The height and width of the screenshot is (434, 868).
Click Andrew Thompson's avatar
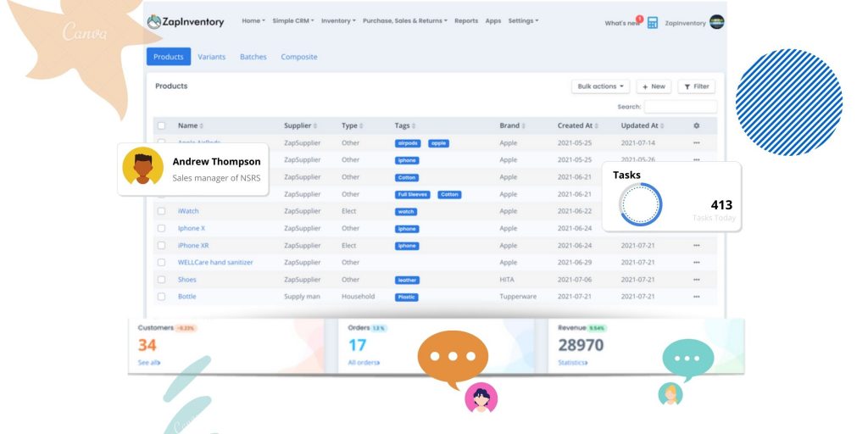coord(142,165)
